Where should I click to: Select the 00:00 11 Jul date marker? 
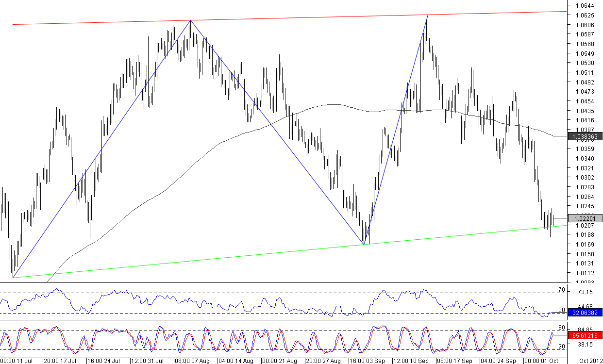click(16, 361)
